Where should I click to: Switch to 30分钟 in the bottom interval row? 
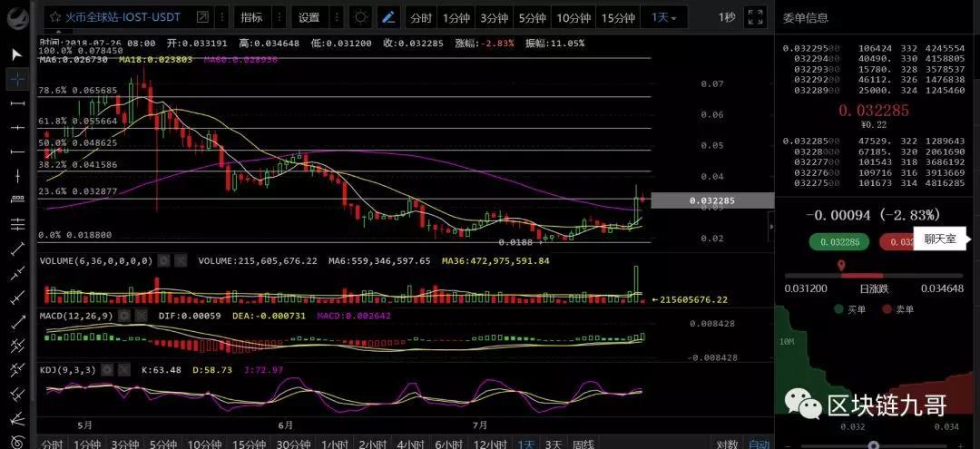(293, 444)
